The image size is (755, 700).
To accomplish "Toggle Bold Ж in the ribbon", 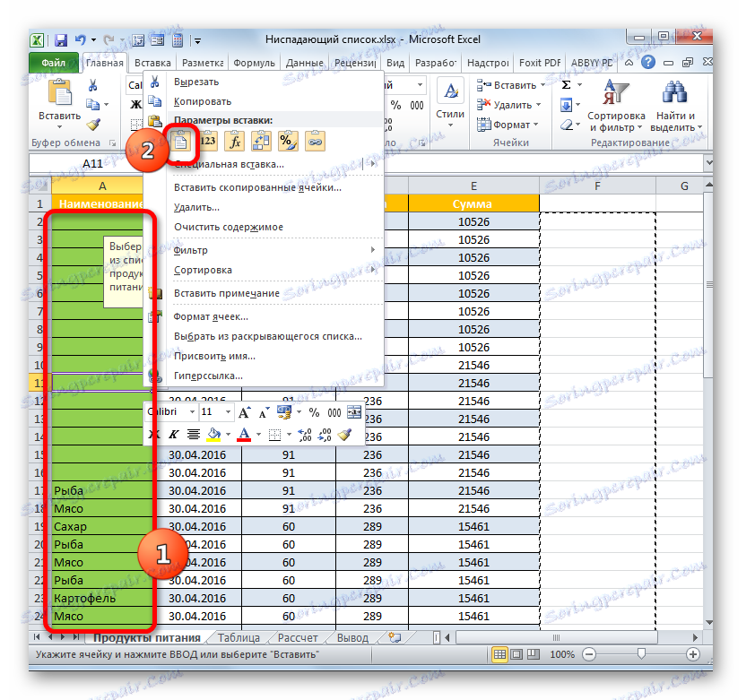I will pos(135,105).
